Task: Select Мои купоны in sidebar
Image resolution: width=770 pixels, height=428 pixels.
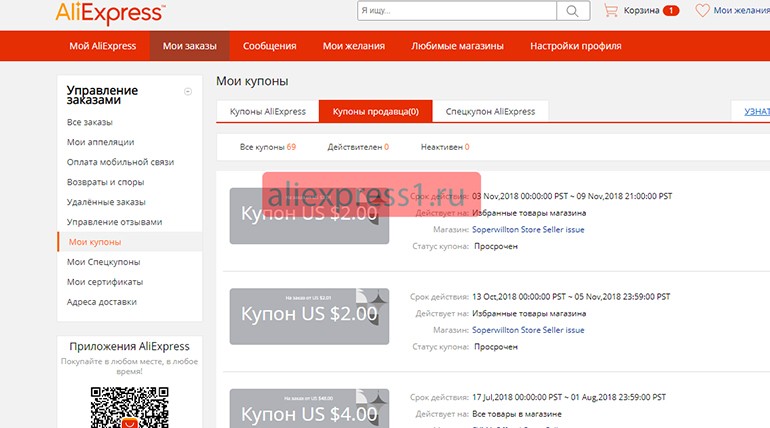Action: tap(95, 242)
